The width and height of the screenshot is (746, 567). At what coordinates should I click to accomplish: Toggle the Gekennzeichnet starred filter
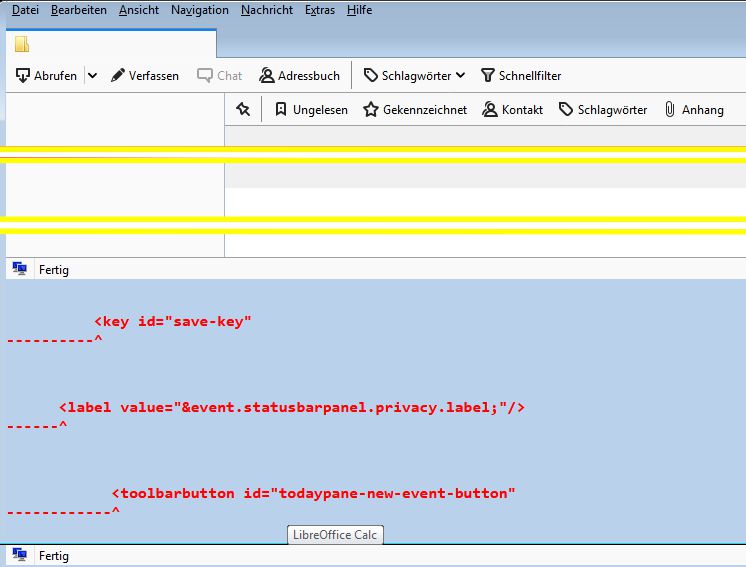click(415, 110)
